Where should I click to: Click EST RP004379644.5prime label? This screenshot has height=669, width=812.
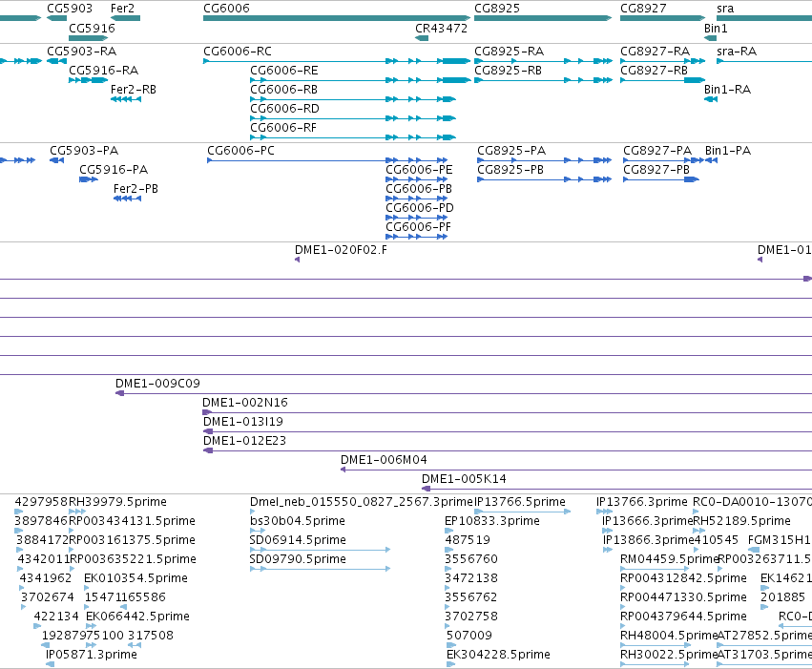tap(683, 617)
